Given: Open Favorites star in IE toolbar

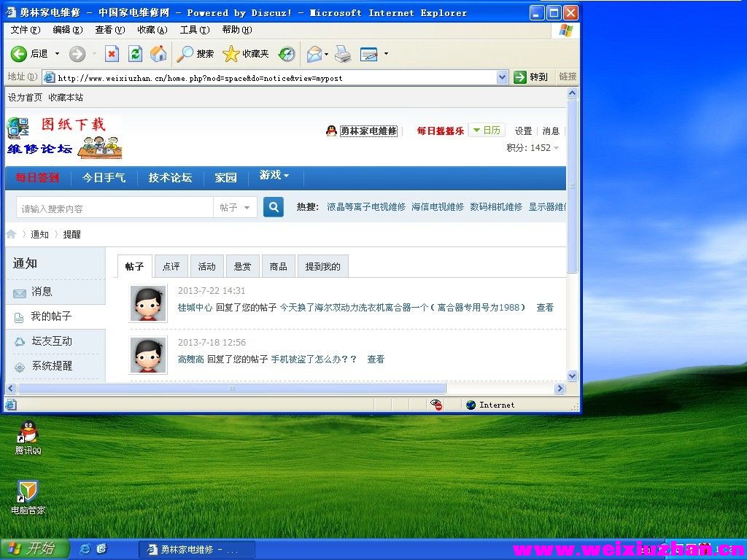Looking at the screenshot, I should click(x=231, y=54).
